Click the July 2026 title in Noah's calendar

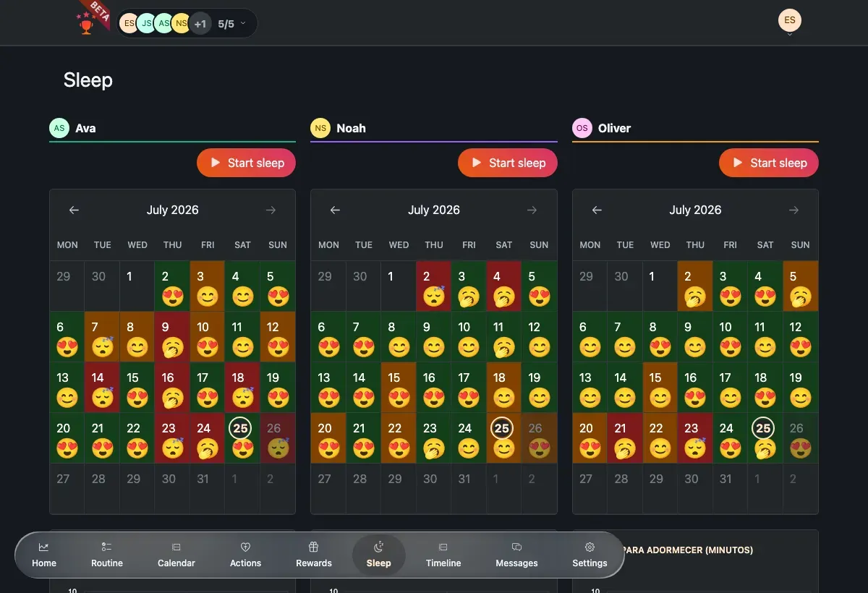click(434, 210)
